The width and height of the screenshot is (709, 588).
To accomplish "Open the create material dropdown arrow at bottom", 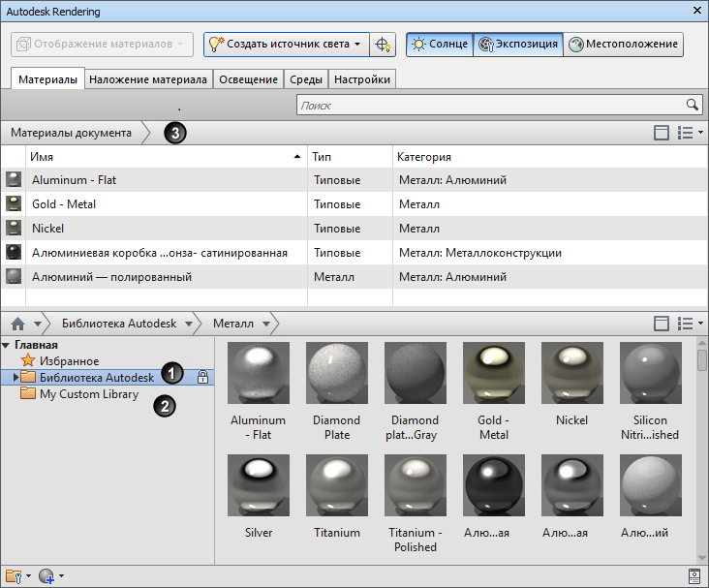I will pyautogui.click(x=61, y=576).
